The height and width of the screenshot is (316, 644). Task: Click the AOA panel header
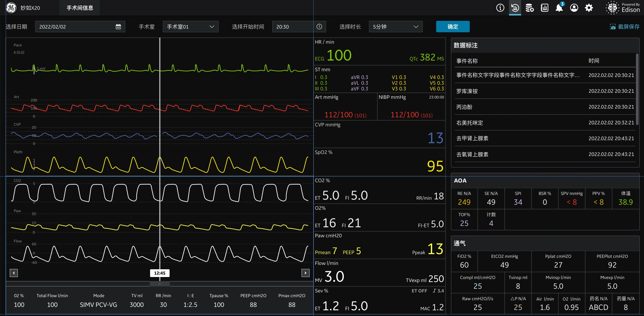pos(545,181)
